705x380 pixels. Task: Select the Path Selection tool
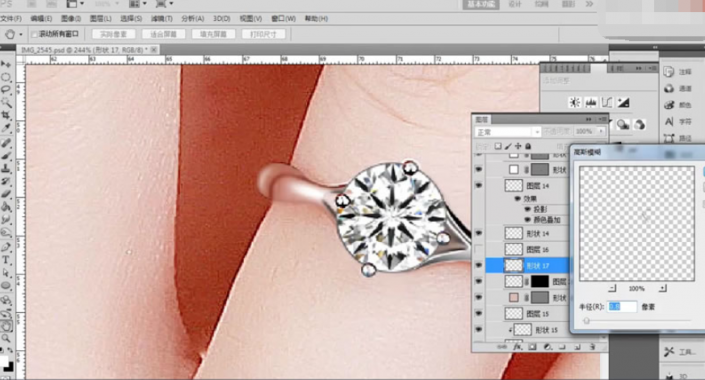click(6, 273)
